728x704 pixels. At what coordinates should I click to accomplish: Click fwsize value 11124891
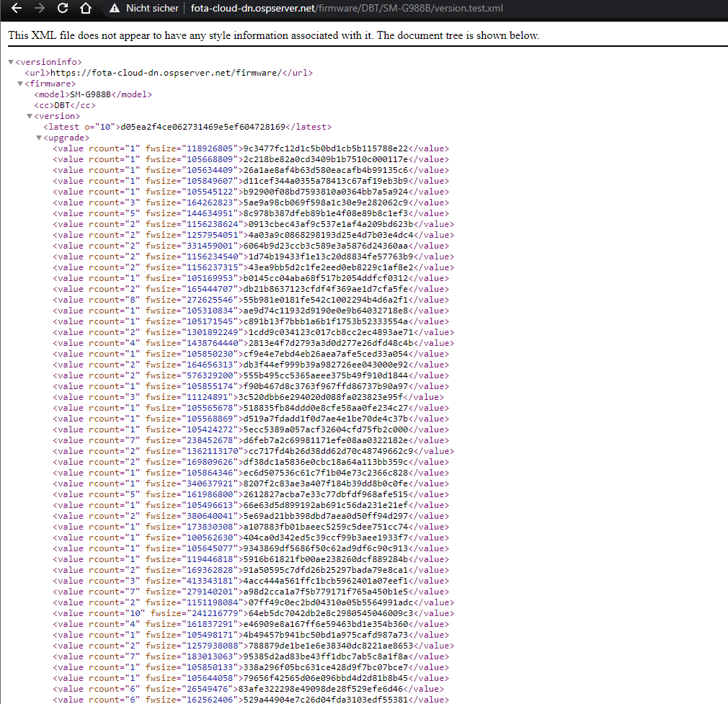(x=207, y=397)
